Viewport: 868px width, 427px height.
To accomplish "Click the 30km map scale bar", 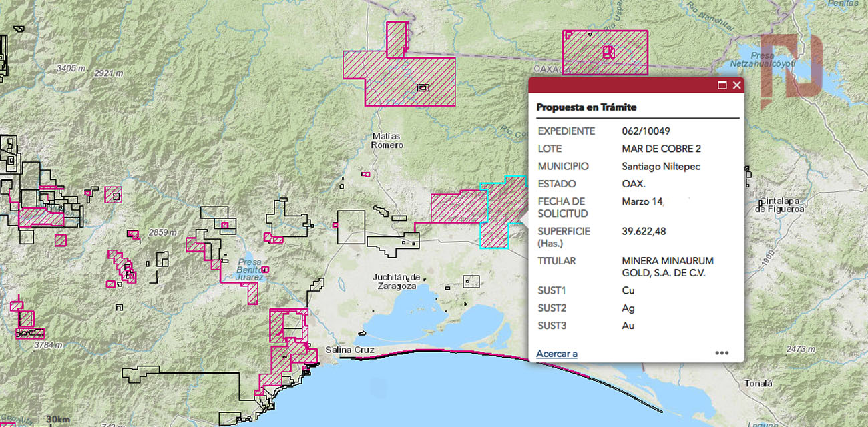I will 57,420.
